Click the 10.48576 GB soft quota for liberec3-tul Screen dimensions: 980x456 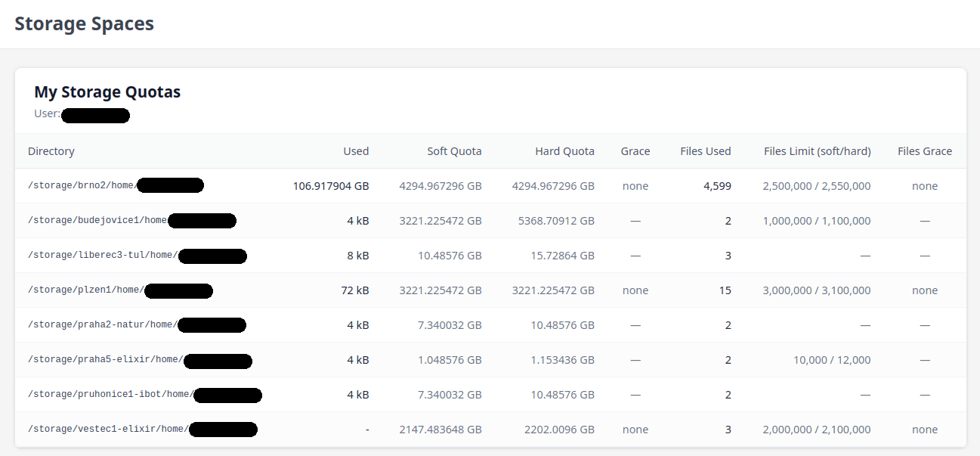tap(450, 256)
